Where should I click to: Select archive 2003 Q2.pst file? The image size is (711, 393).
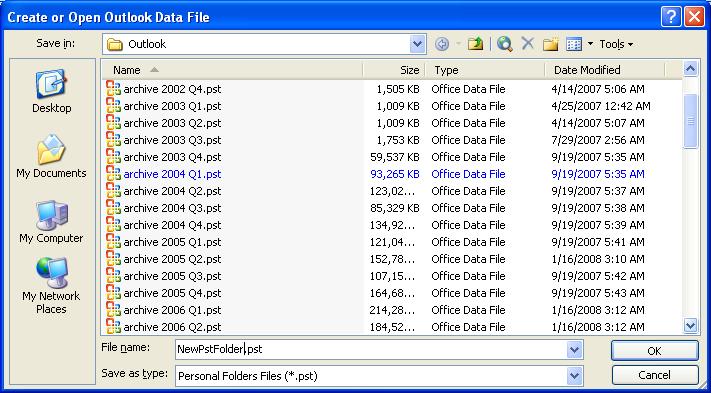coord(172,123)
